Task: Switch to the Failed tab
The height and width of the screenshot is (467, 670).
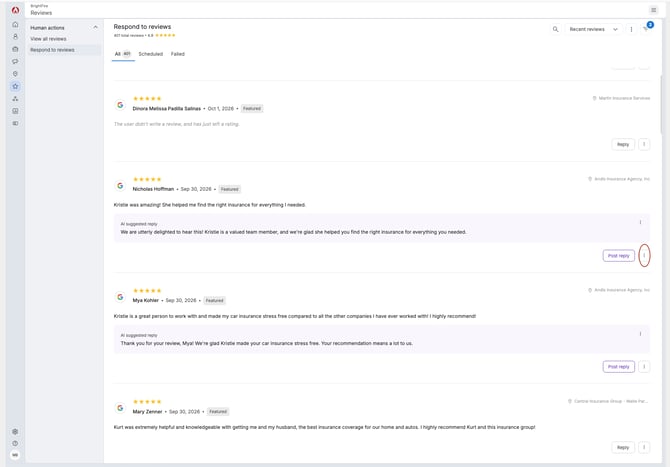Action: tap(178, 54)
